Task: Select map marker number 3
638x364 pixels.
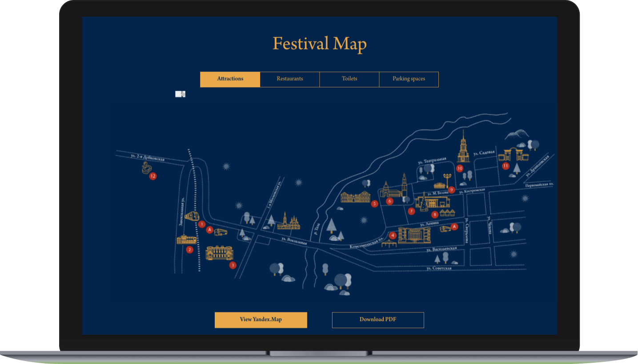Action: (x=233, y=265)
